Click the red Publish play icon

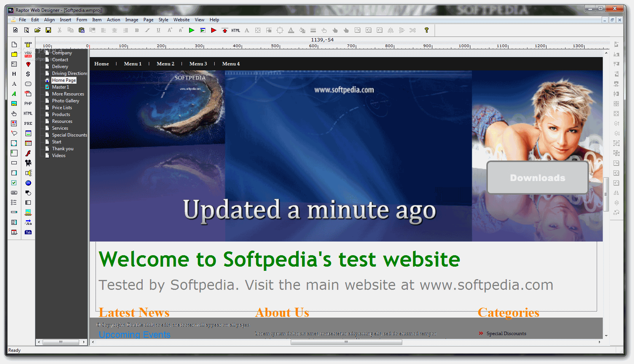(x=213, y=30)
